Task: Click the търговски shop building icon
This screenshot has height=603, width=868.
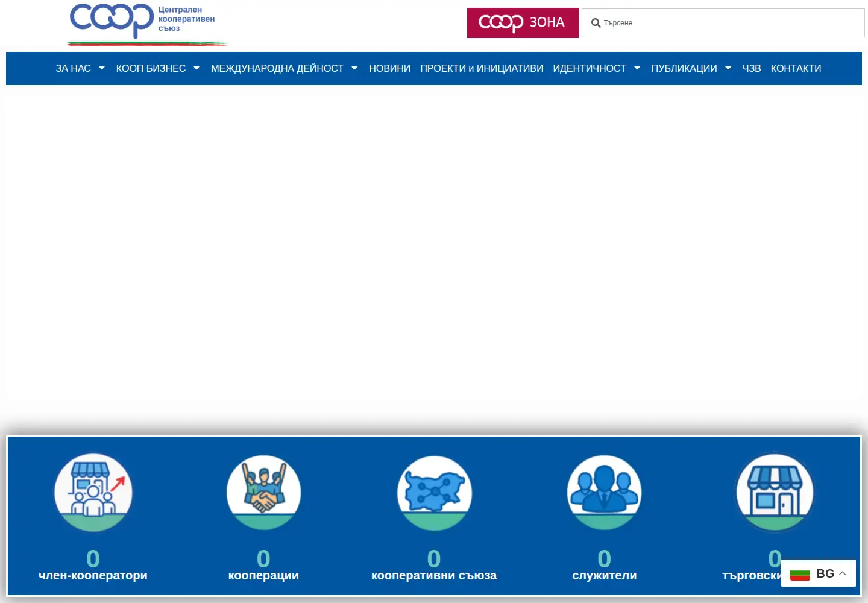Action: [x=775, y=492]
